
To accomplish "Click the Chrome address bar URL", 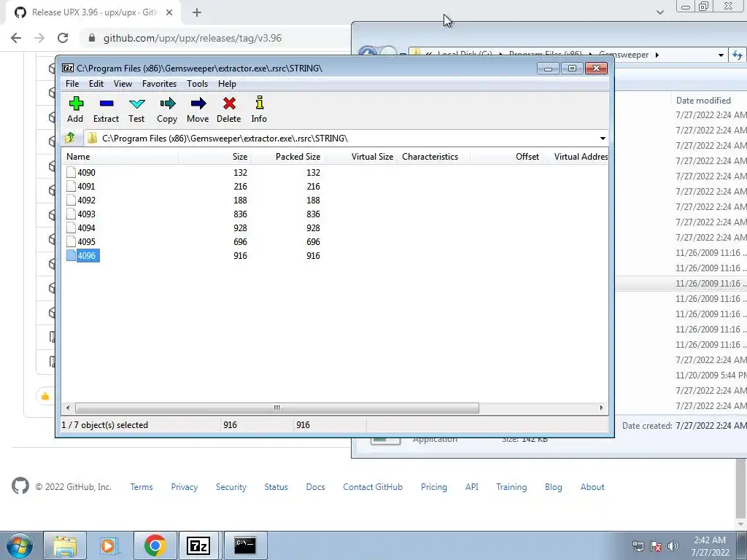I will (193, 38).
